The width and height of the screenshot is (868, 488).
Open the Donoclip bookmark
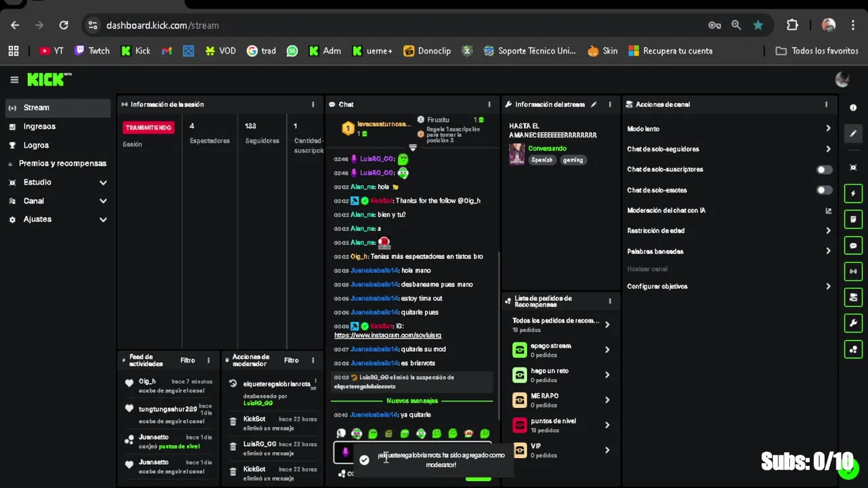[x=427, y=51]
